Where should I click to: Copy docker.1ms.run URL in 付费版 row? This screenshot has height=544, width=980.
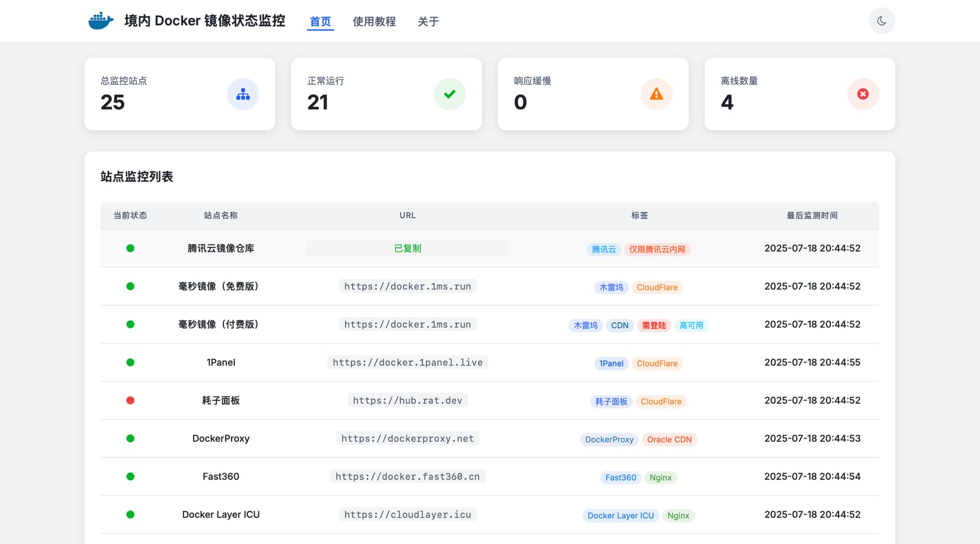(x=408, y=324)
